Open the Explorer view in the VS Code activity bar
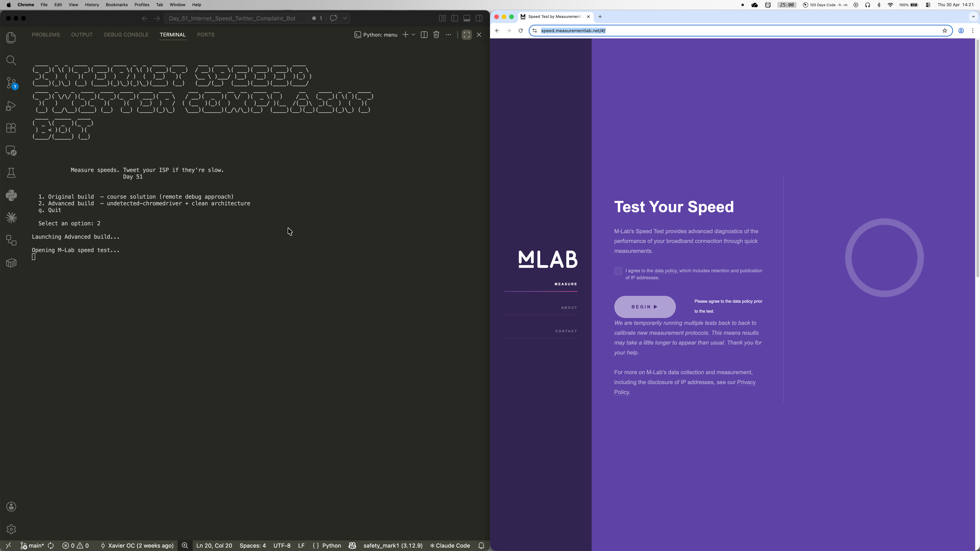 coord(11,38)
